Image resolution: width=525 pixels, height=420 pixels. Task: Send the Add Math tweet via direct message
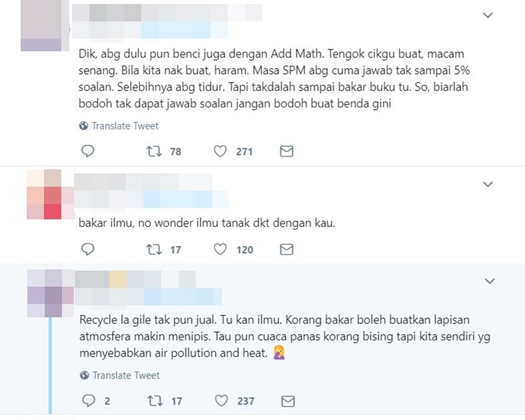286,151
